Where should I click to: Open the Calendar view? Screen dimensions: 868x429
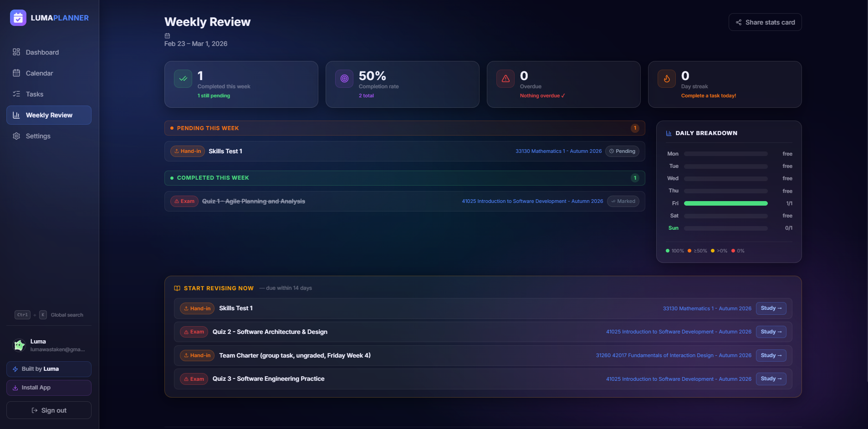(39, 73)
